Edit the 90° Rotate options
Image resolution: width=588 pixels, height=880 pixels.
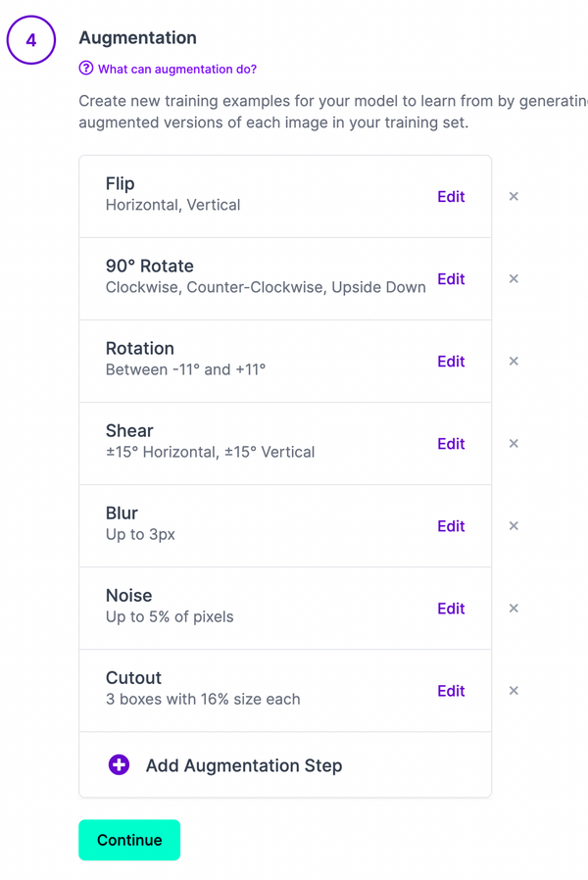pyautogui.click(x=451, y=278)
